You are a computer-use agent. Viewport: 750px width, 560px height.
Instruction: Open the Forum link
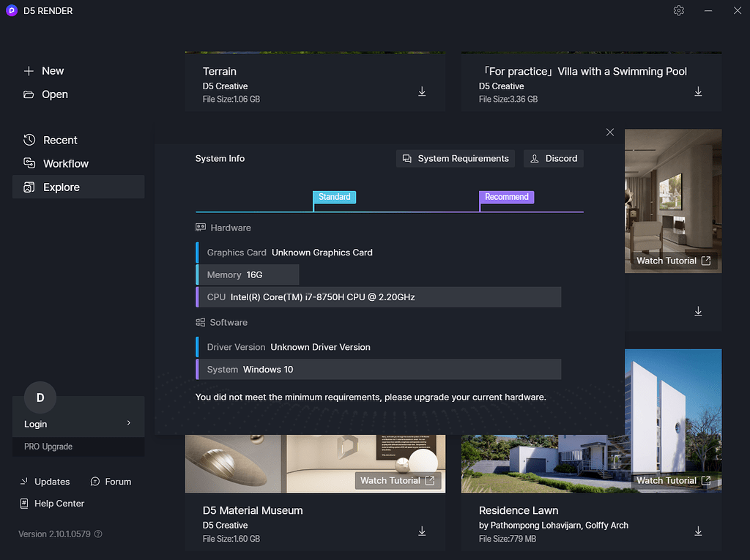111,482
